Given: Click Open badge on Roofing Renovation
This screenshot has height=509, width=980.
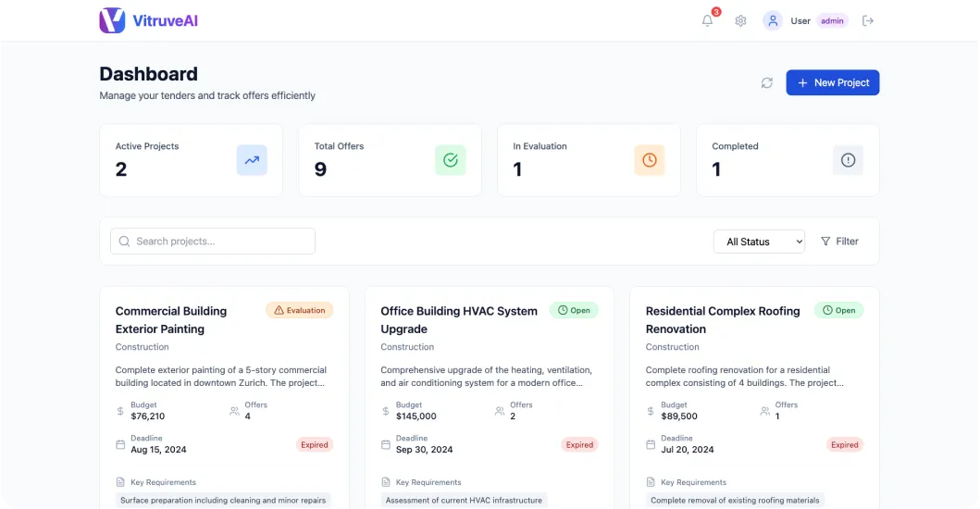Looking at the screenshot, I should click(x=838, y=310).
